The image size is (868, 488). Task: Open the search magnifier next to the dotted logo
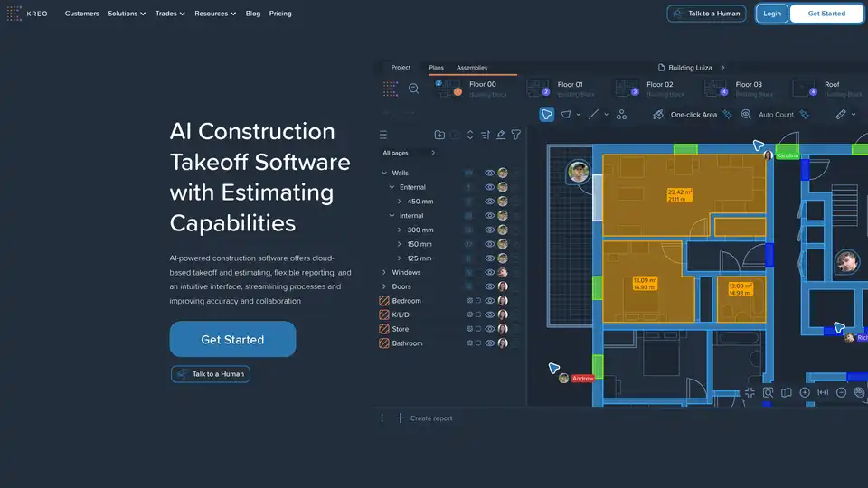tap(413, 89)
